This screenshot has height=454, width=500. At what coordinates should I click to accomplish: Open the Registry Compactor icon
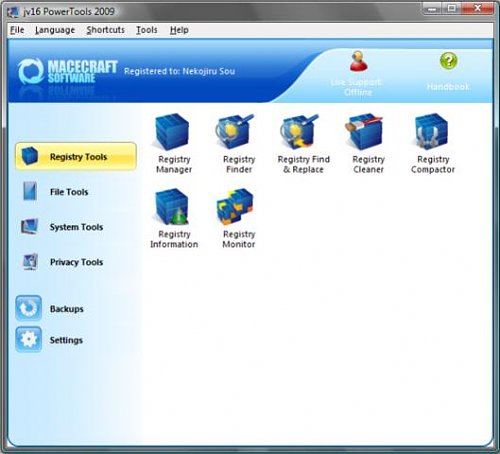tap(431, 132)
